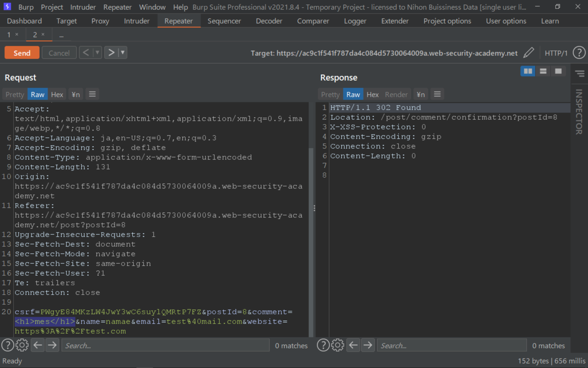The height and width of the screenshot is (368, 588).
Task: Switch to the Sequencer tab
Action: click(x=224, y=21)
